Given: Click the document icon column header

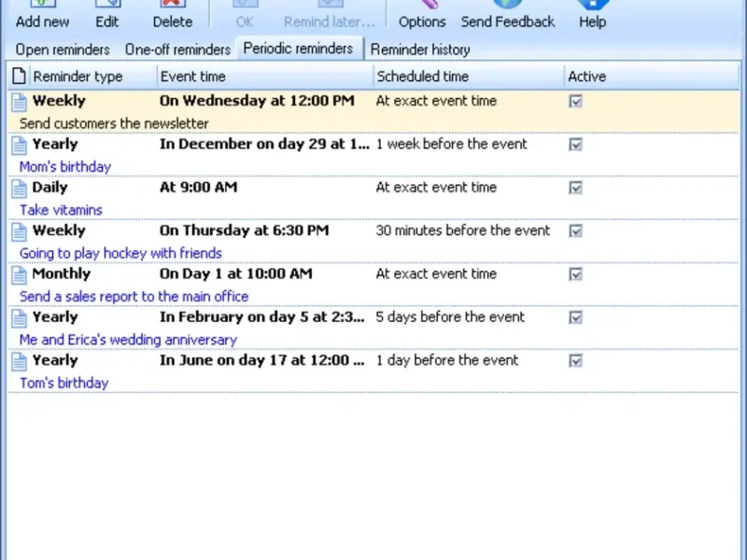Looking at the screenshot, I should pyautogui.click(x=19, y=77).
